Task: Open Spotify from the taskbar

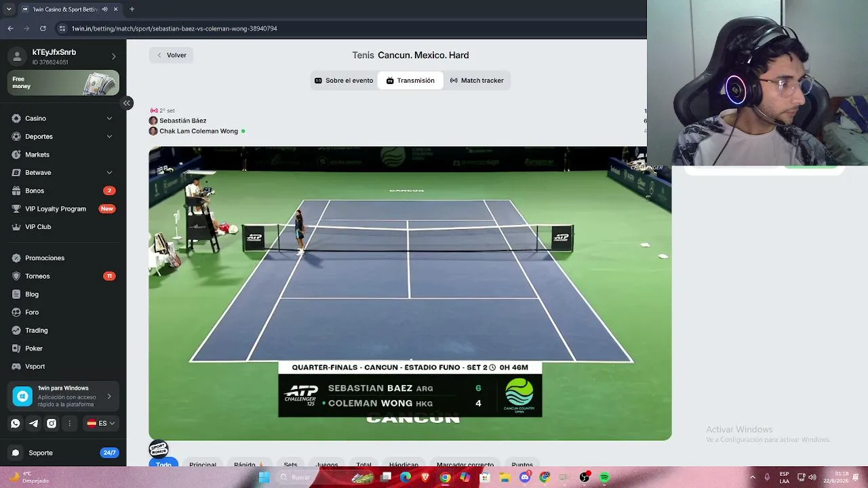Action: 604,478
